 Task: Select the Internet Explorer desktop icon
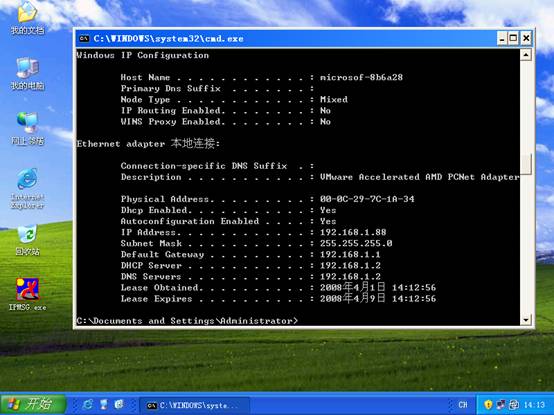pos(27,188)
